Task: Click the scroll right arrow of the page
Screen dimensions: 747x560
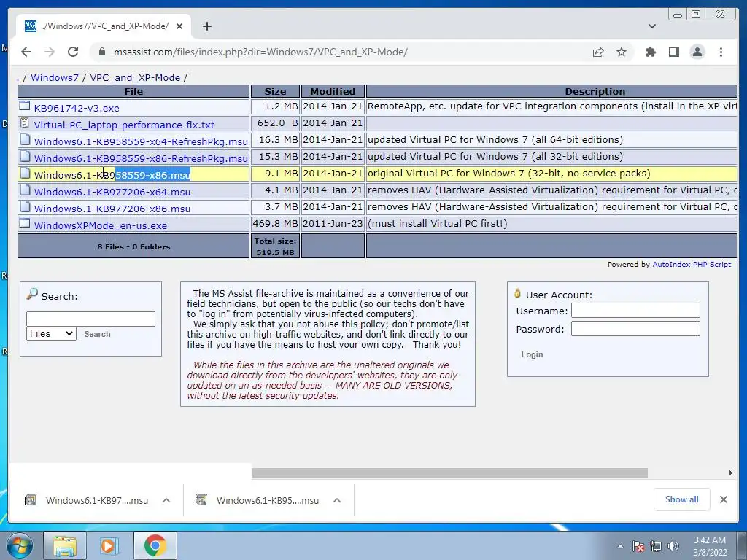Action: pos(730,472)
